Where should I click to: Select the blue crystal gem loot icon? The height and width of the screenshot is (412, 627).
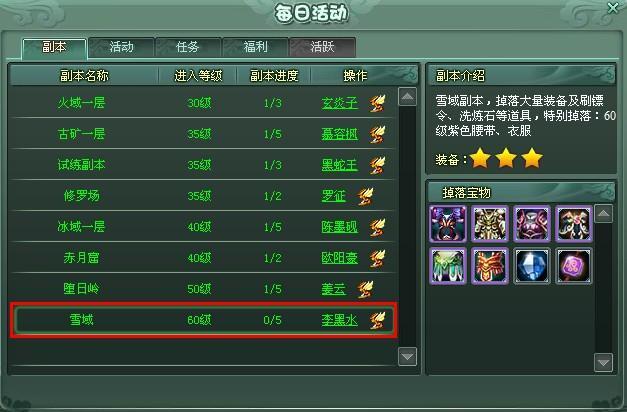[x=531, y=266]
